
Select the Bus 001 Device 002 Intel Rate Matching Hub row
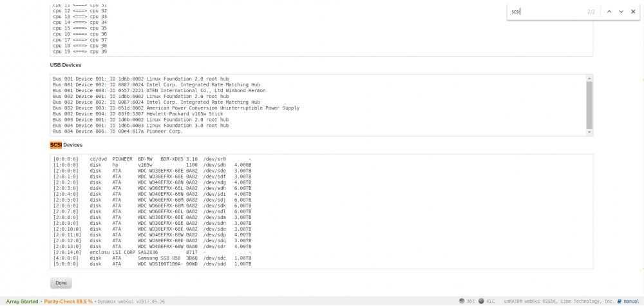[156, 84]
